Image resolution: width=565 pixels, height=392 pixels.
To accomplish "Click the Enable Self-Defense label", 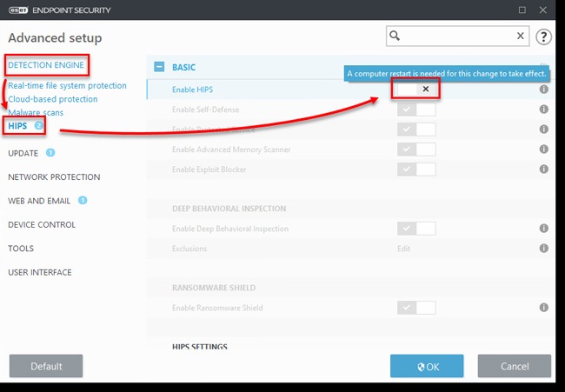I will pyautogui.click(x=205, y=110).
